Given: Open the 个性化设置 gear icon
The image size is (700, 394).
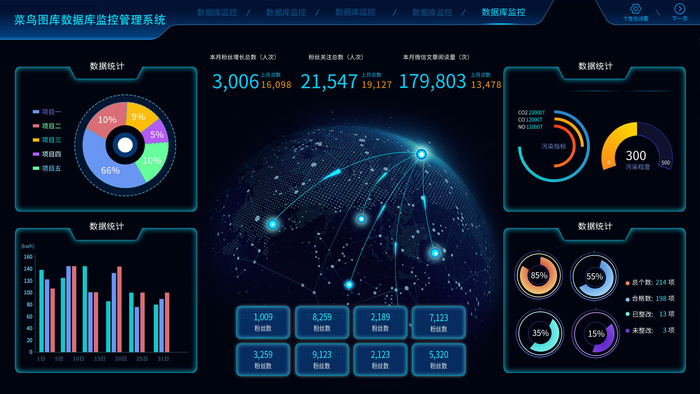Looking at the screenshot, I should point(635,9).
